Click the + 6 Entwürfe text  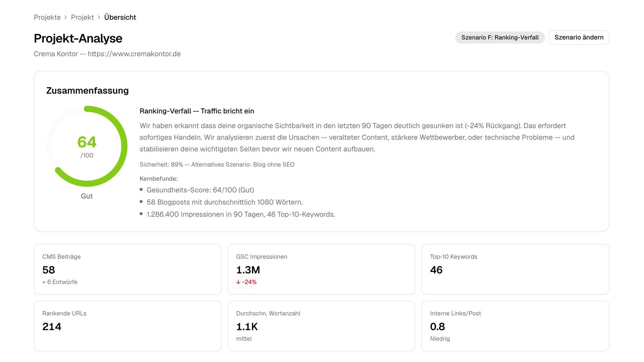[60, 282]
